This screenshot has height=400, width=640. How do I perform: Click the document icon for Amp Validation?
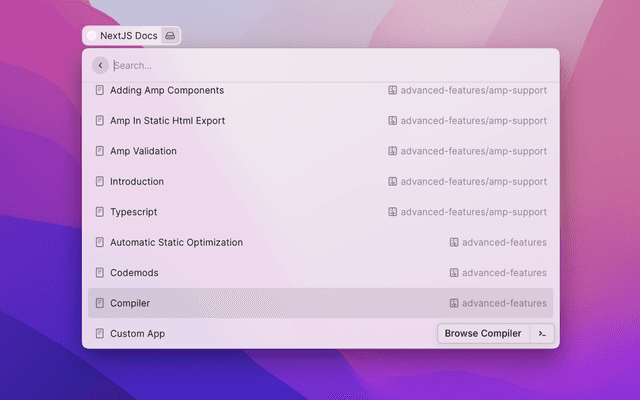(99, 151)
